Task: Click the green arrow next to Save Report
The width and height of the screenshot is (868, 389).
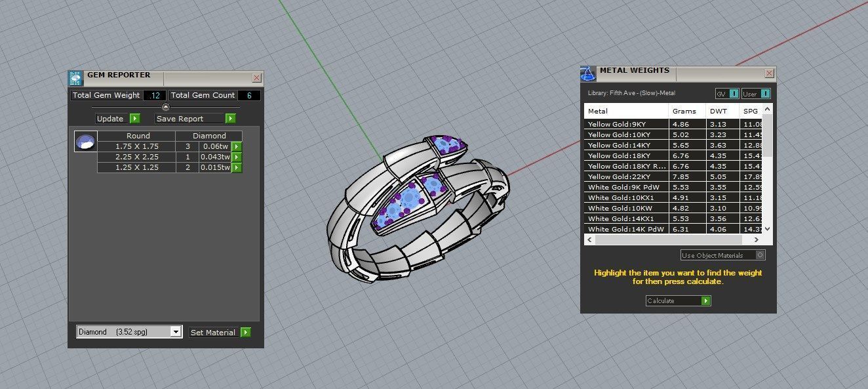Action: pos(231,119)
